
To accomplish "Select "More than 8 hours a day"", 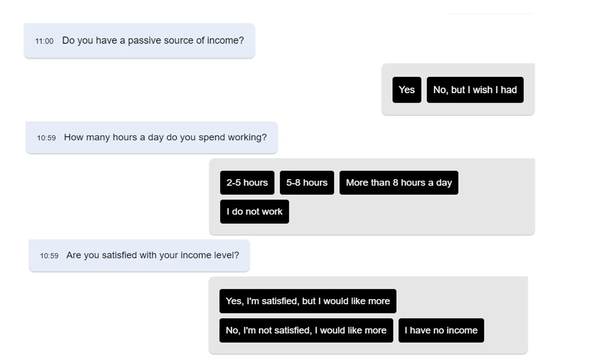I will [399, 182].
